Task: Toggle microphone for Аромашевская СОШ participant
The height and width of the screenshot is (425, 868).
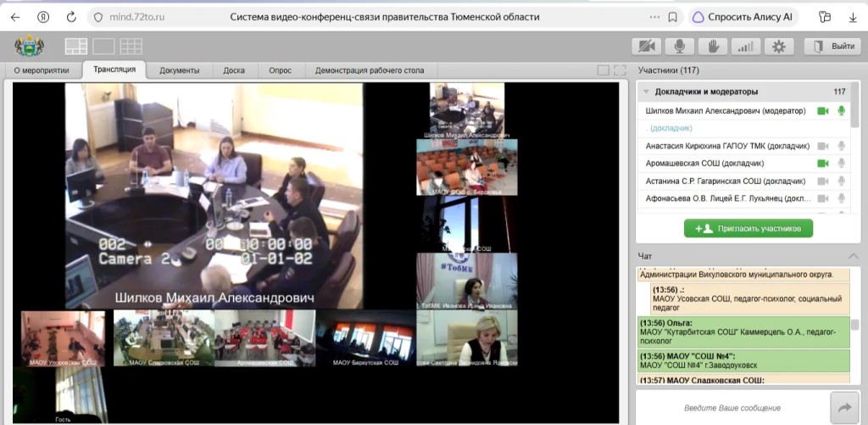Action: click(842, 164)
